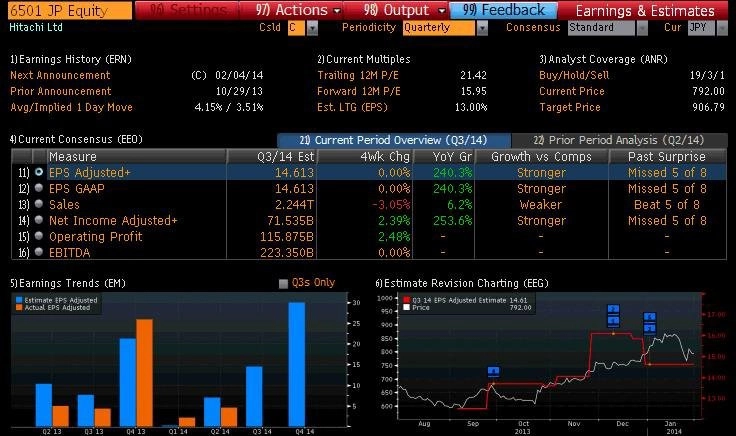Click the Prior Announcement date 10/29/13
Image resolution: width=736 pixels, height=436 pixels.
(239, 91)
